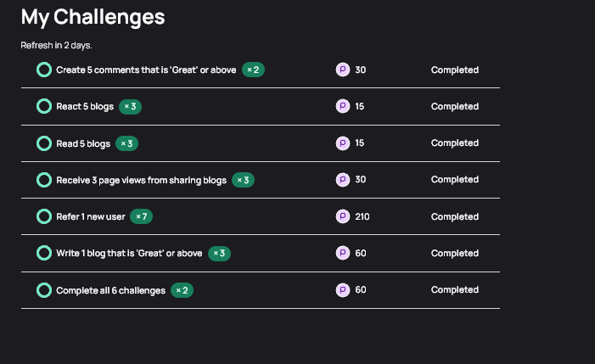Select the 'Complete all 6 challenges' text
This screenshot has width=595, height=364.
pyautogui.click(x=111, y=290)
